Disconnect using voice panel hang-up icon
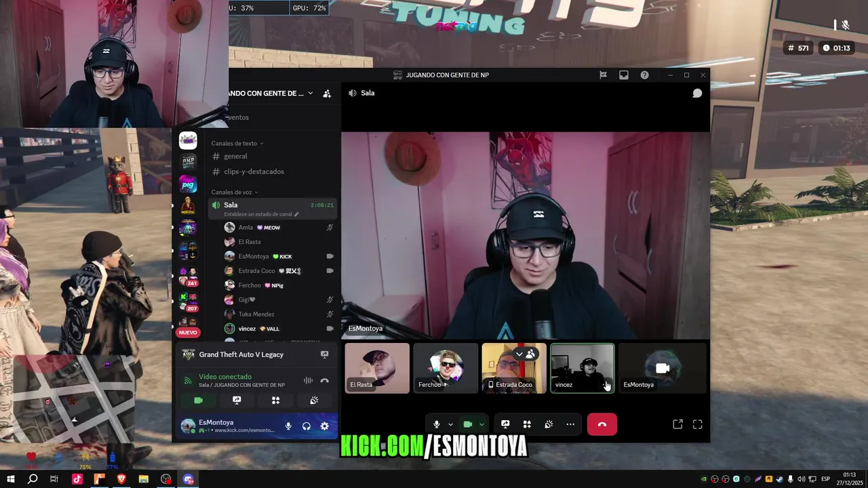Image resolution: width=868 pixels, height=488 pixels. click(x=324, y=381)
